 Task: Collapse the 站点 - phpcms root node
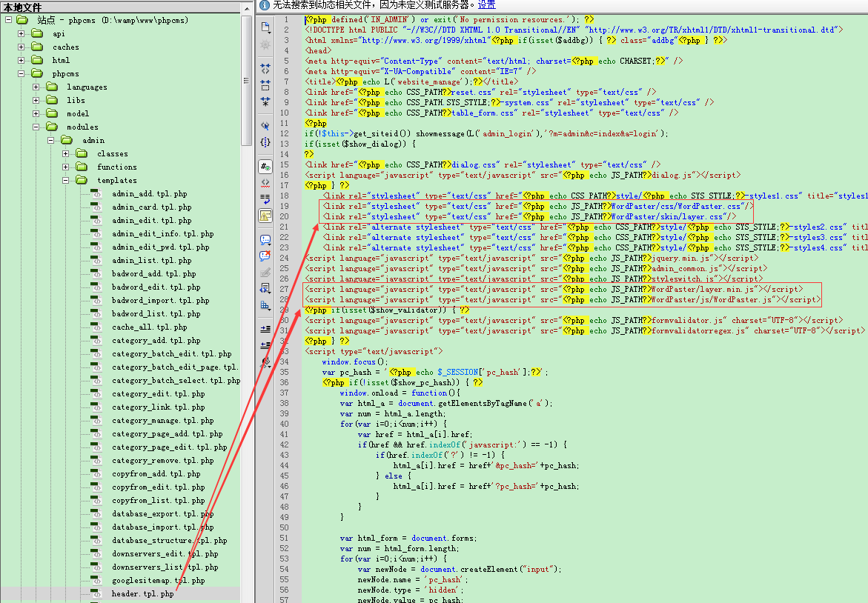8,20
